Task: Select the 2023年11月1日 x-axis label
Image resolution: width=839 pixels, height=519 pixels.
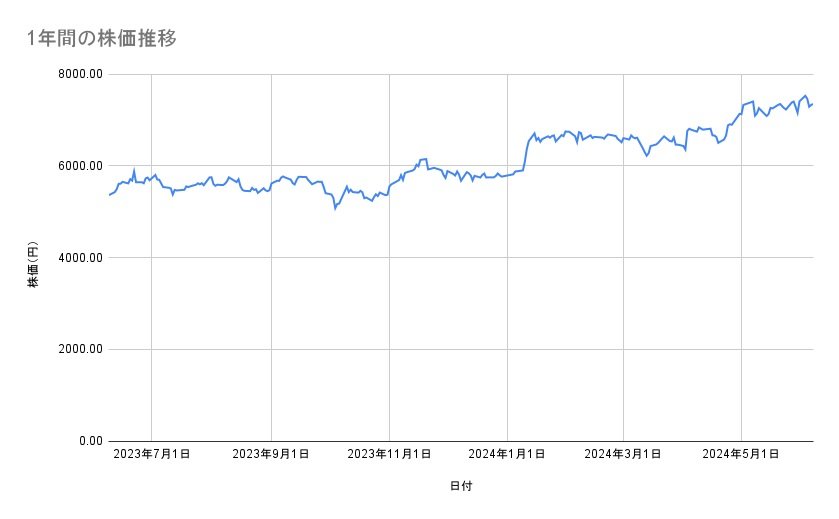Action: pos(389,455)
